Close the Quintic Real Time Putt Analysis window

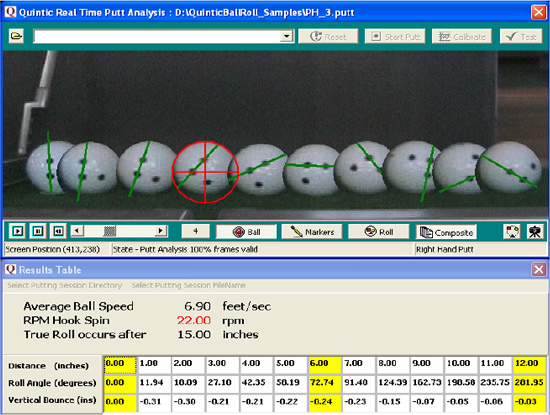539,12
